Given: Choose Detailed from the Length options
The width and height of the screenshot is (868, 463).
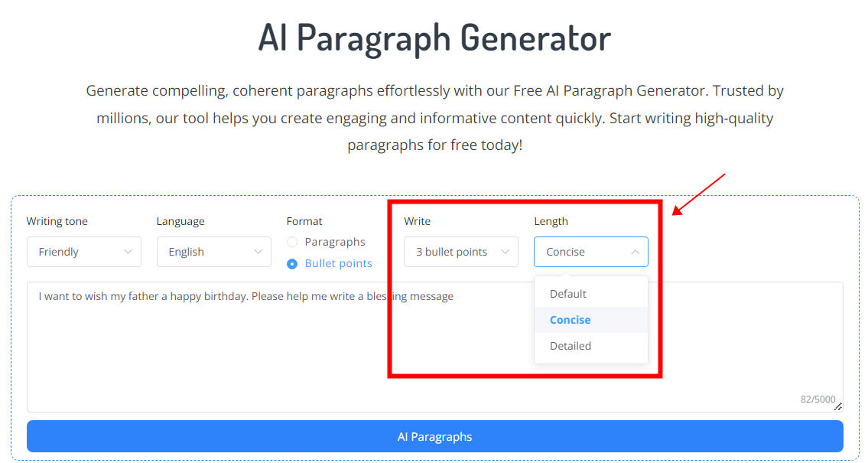Looking at the screenshot, I should pos(571,346).
